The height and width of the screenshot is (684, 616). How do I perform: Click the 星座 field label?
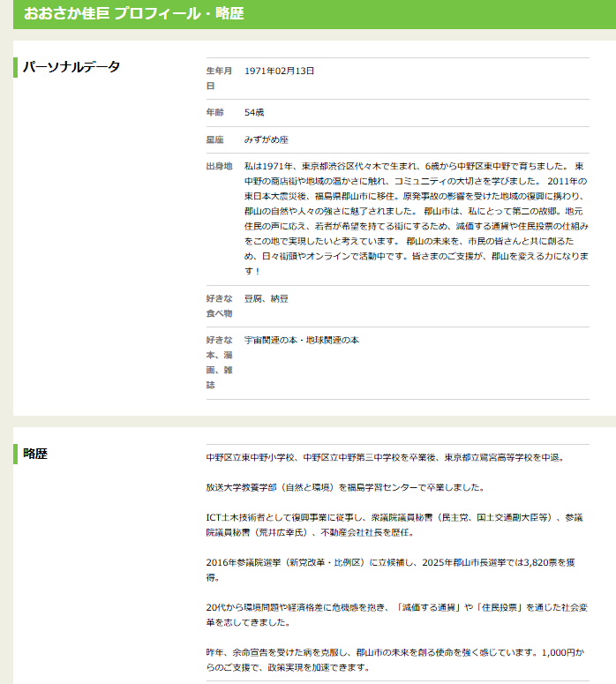(214, 139)
